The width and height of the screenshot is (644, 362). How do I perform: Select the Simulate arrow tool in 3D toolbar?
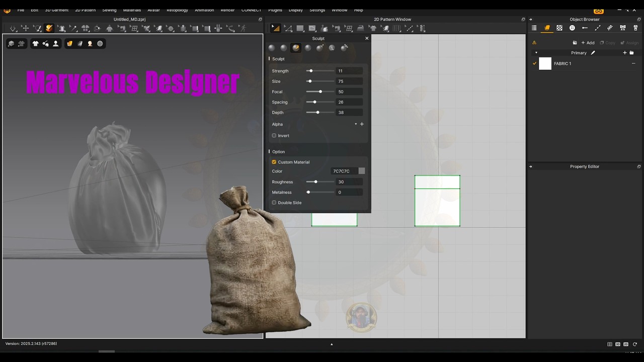(13, 29)
